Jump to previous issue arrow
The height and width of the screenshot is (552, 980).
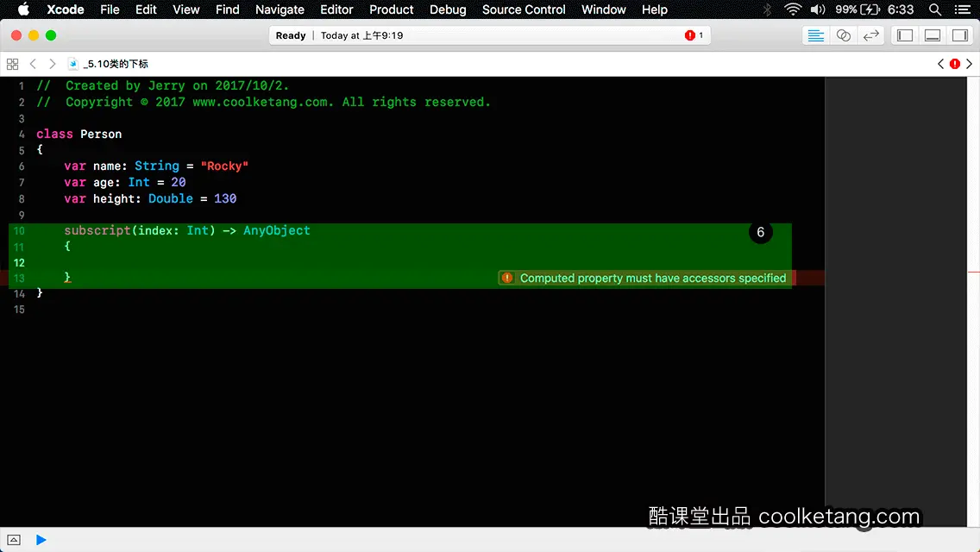point(940,64)
